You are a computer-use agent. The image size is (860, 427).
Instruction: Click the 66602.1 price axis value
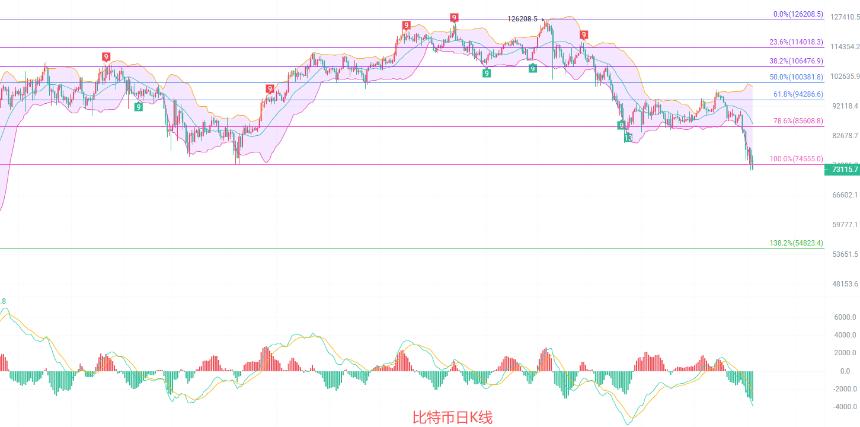tap(847, 195)
